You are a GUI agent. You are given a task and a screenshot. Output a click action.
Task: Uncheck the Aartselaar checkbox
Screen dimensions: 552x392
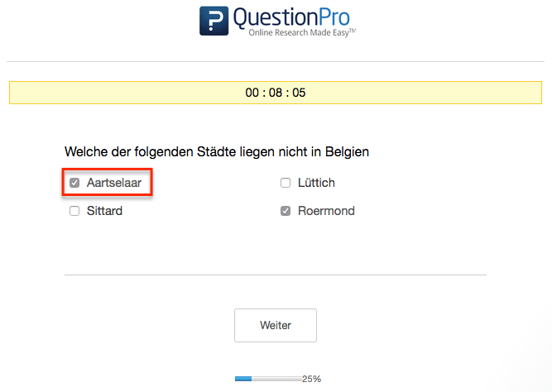[74, 183]
